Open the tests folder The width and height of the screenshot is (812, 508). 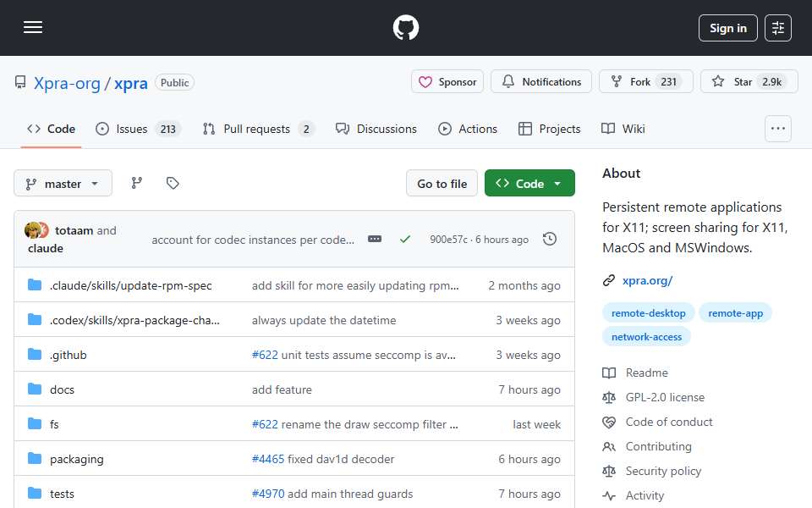point(62,494)
